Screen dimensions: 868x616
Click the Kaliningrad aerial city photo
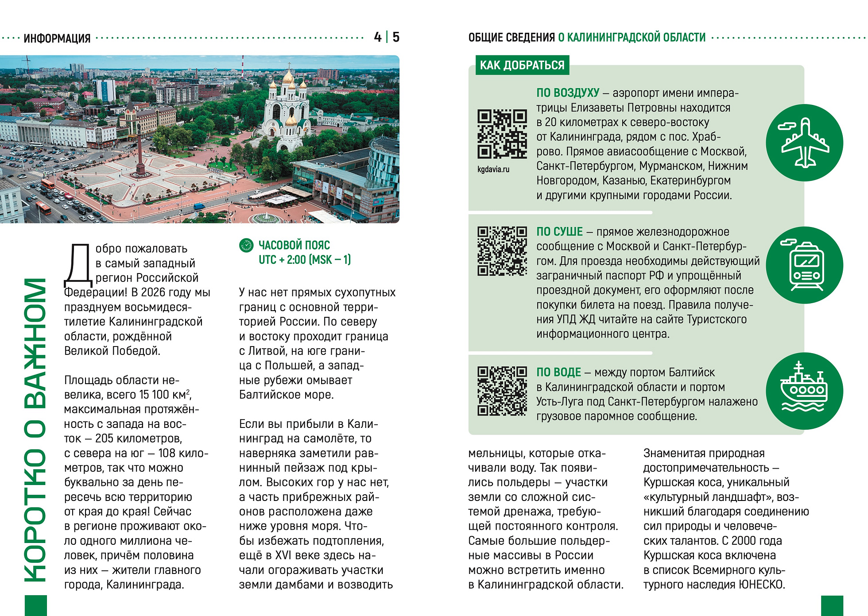pyautogui.click(x=200, y=139)
